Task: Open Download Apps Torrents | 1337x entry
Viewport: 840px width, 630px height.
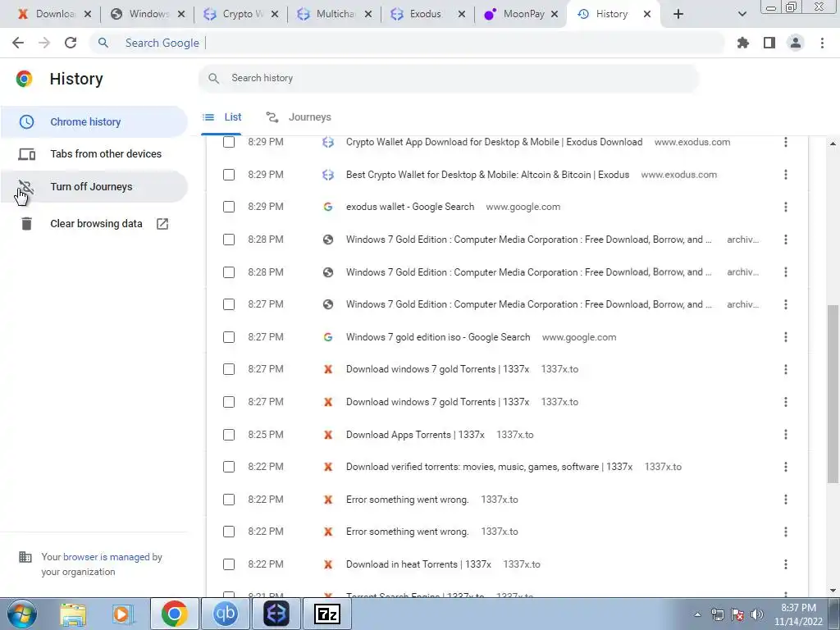Action: click(415, 435)
